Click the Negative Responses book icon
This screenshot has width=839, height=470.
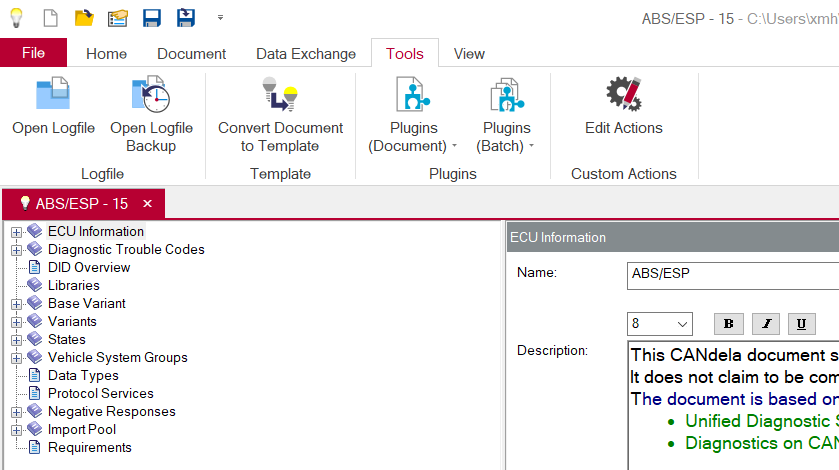click(35, 411)
